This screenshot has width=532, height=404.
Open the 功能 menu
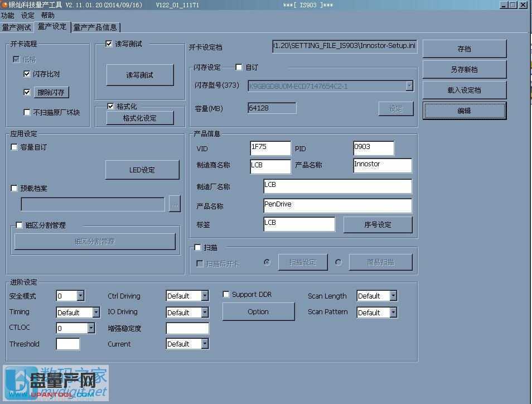tap(8, 15)
